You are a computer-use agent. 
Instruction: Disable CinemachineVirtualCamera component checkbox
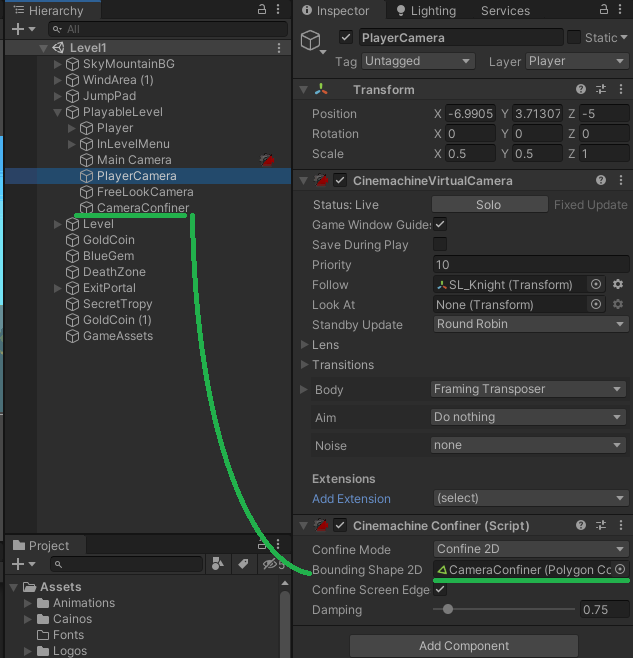coord(340,180)
